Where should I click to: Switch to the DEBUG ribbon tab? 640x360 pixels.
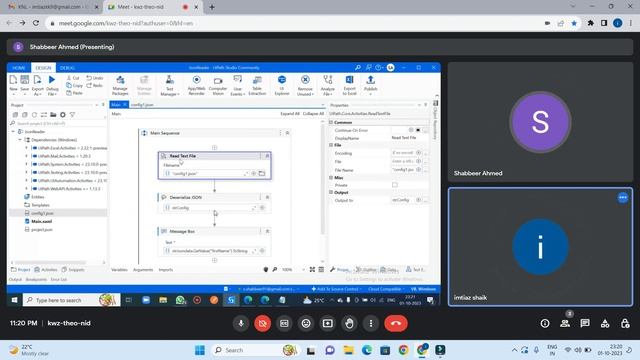[x=67, y=68]
